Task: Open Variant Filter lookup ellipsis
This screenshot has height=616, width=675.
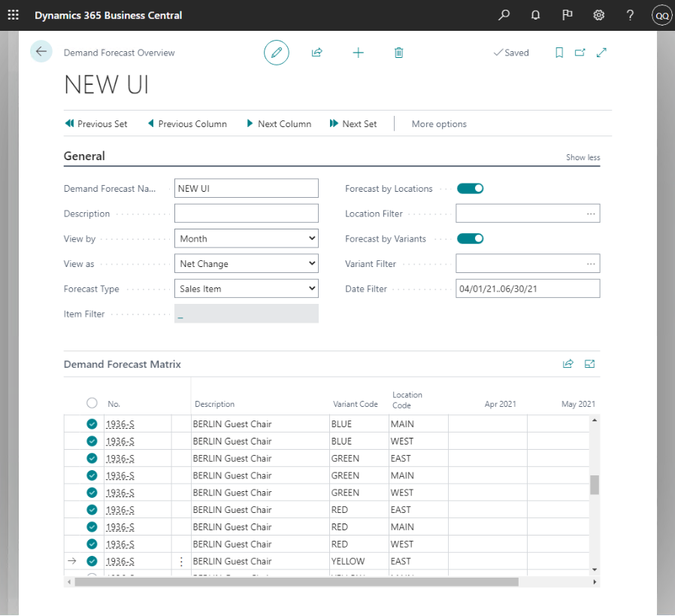Action: tap(591, 264)
